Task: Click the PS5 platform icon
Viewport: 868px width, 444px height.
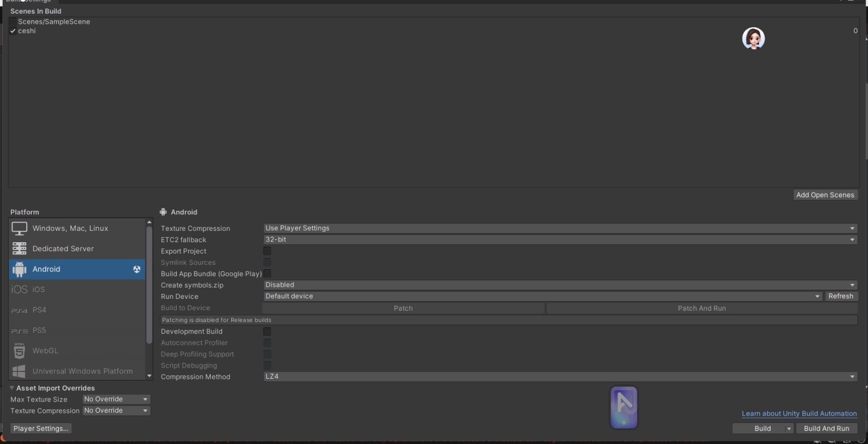Action: click(x=19, y=331)
